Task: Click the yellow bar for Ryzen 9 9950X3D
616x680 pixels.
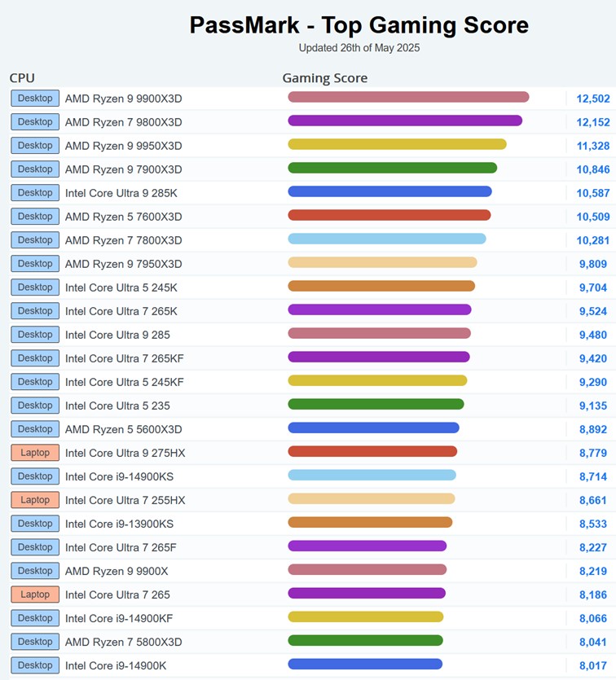Action: (x=398, y=144)
